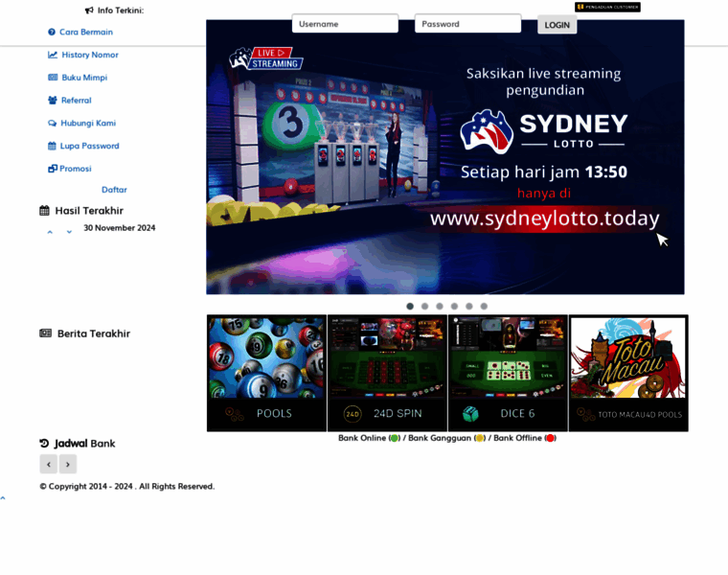Open the POOLS game thumbnail
728x575 pixels.
tap(266, 373)
